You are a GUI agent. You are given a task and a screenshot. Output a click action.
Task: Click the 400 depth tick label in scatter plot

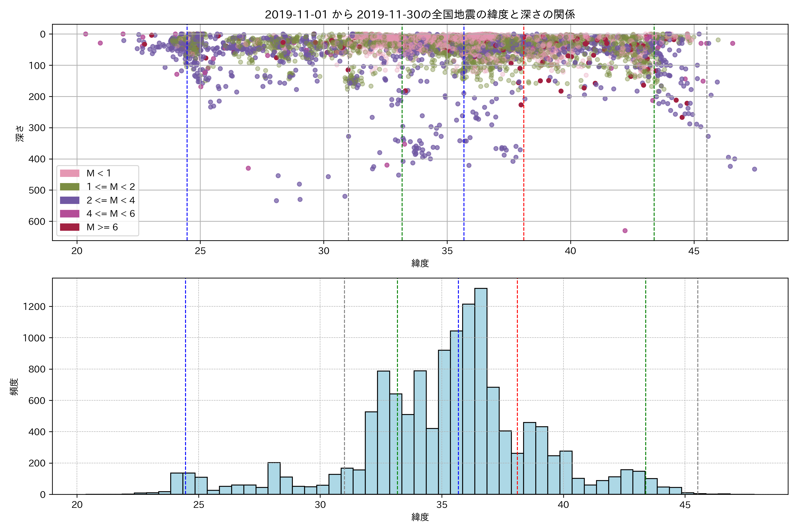point(37,159)
